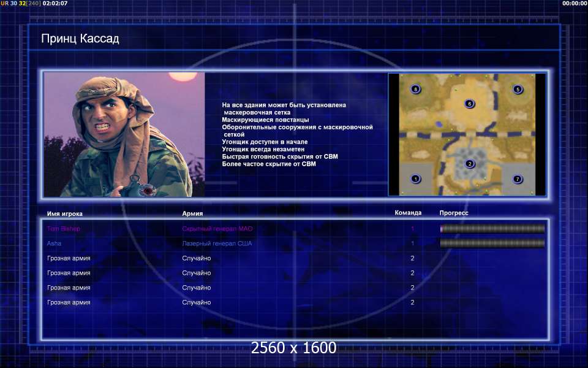
Task: Click 'Быстрая готовность скрытия от СВМ'
Action: (280, 156)
